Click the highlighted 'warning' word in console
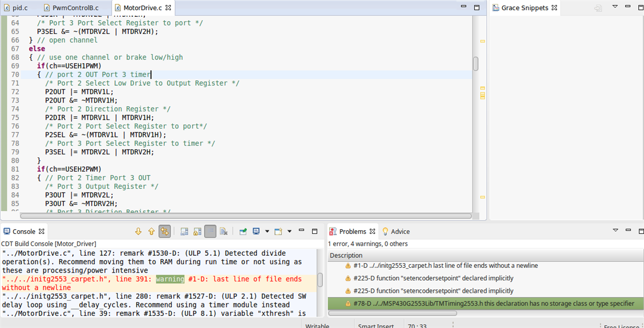644x328 pixels. click(170, 279)
